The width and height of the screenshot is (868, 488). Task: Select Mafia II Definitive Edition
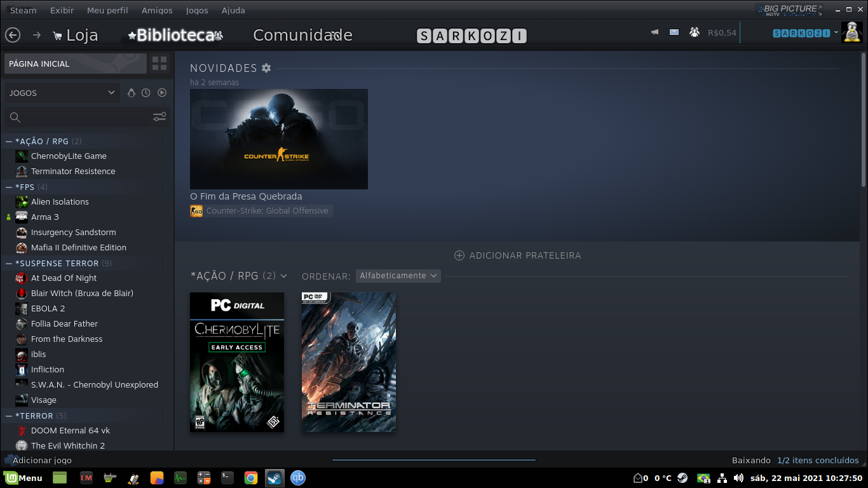pyautogui.click(x=79, y=248)
